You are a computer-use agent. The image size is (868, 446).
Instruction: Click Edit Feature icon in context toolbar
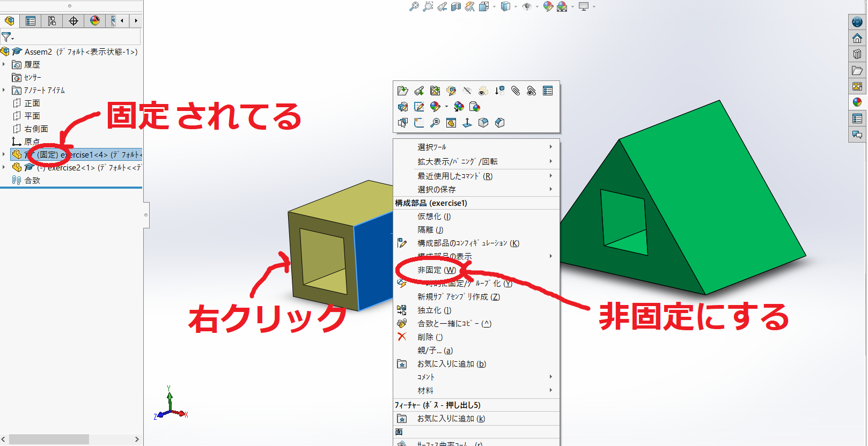pyautogui.click(x=403, y=107)
